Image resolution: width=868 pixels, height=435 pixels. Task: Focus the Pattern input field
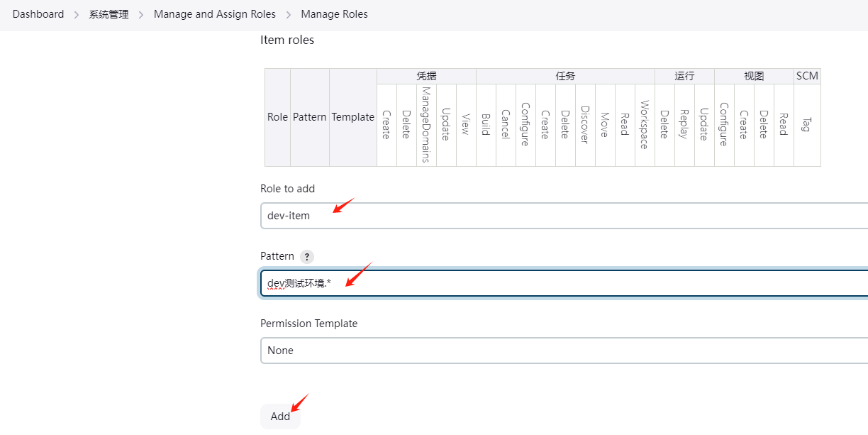pos(564,283)
